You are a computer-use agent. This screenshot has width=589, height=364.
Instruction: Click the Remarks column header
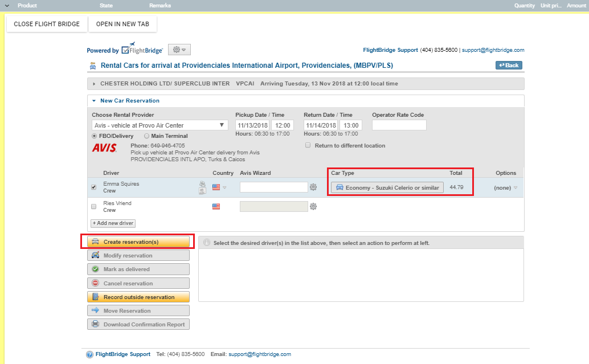click(x=160, y=6)
